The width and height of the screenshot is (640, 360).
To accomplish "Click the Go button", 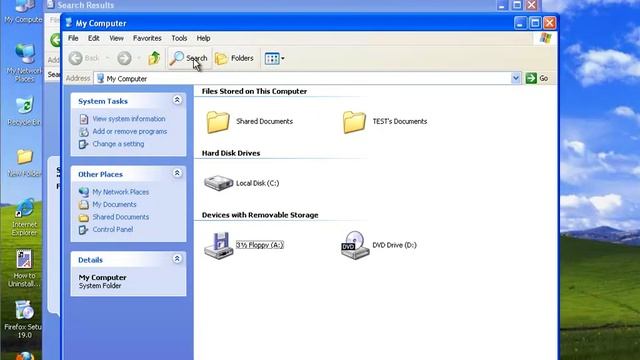I will coord(537,78).
